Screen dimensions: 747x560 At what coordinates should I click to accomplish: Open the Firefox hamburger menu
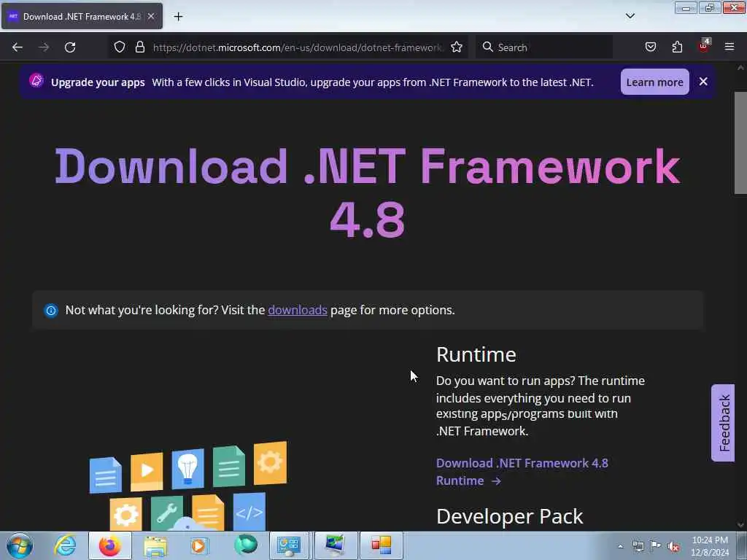[x=729, y=47]
